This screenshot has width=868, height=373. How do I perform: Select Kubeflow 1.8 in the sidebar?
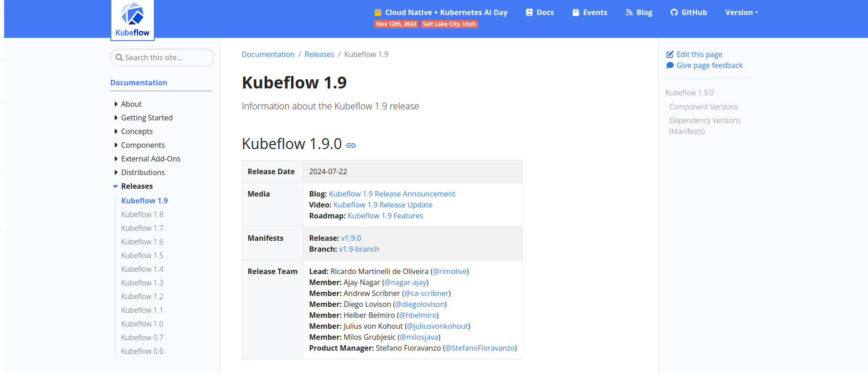142,214
